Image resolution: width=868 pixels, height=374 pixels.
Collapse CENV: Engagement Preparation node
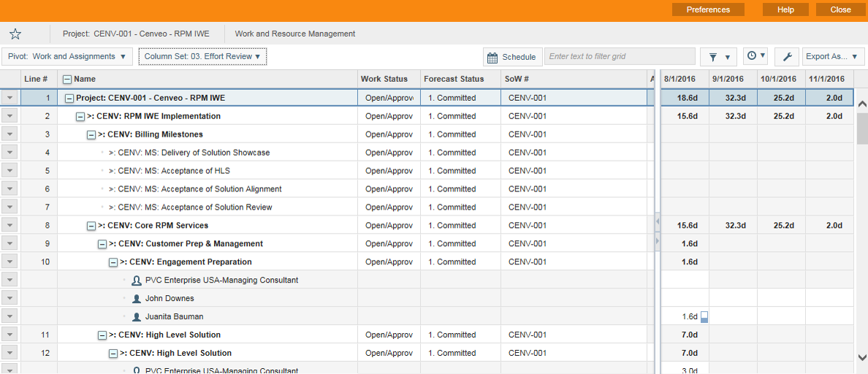click(x=113, y=262)
